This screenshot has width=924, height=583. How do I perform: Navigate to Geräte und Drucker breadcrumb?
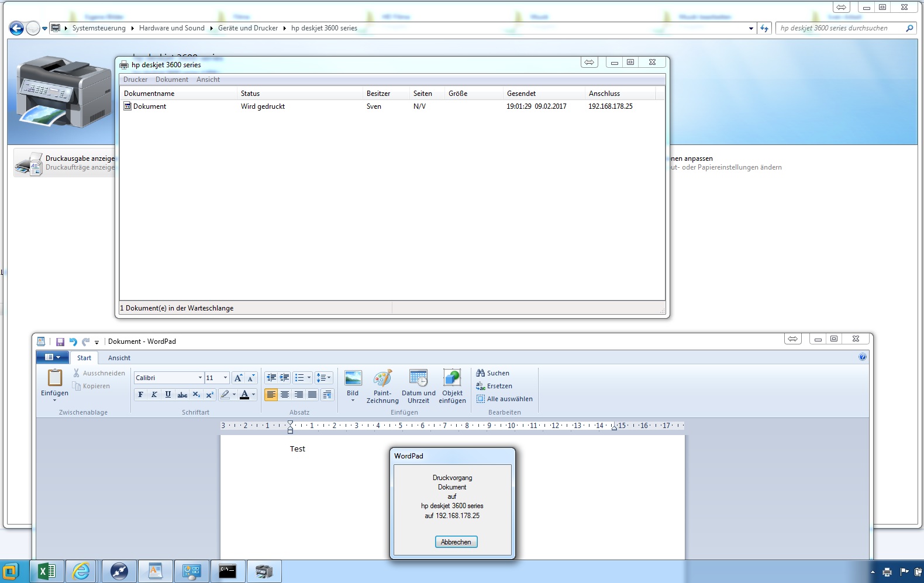point(248,28)
